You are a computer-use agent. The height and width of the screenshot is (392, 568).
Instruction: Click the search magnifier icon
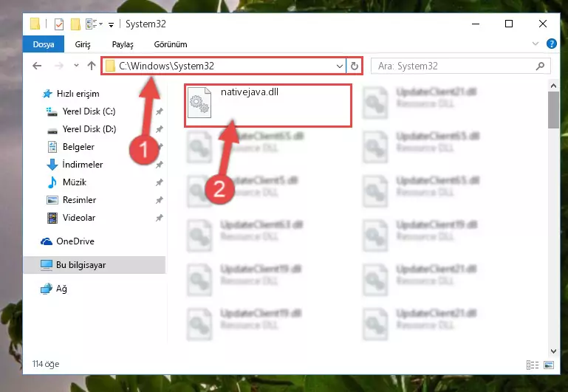(x=540, y=66)
